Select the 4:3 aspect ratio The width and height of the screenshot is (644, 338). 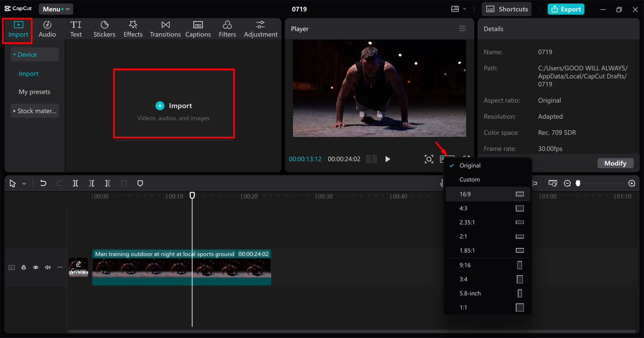(488, 208)
